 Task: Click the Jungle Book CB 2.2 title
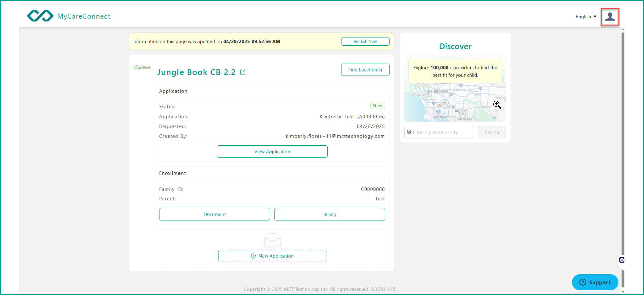tap(197, 72)
